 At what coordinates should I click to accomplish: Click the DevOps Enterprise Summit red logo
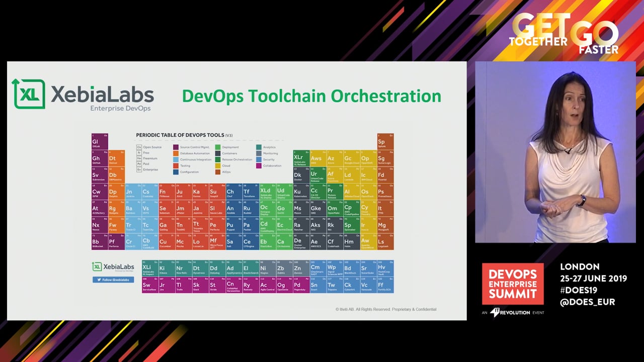pyautogui.click(x=513, y=284)
